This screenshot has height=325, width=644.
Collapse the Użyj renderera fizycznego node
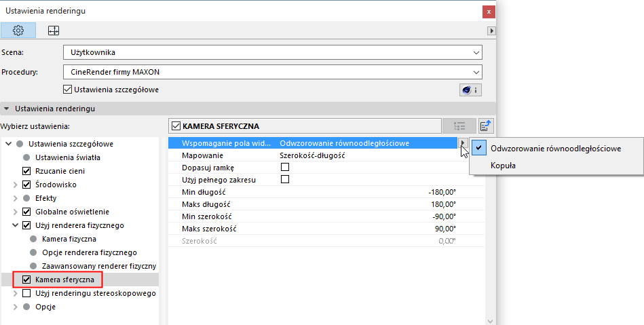[15, 225]
